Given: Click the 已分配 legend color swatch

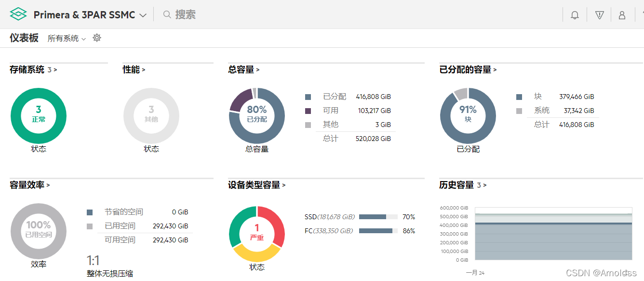Looking at the screenshot, I should tap(308, 97).
